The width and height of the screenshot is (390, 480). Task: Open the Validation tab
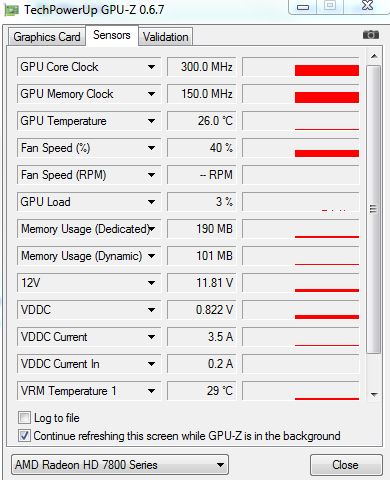pos(166,37)
